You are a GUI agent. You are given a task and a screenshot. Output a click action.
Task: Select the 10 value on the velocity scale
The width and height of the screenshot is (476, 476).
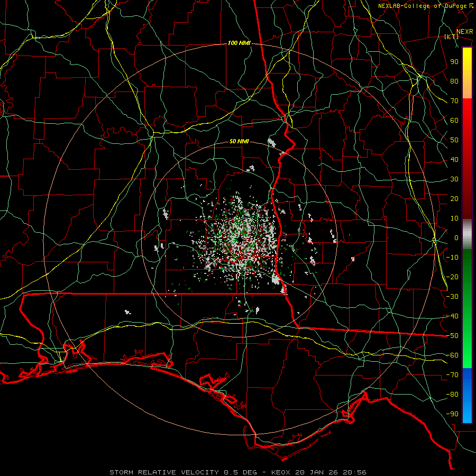tap(454, 218)
